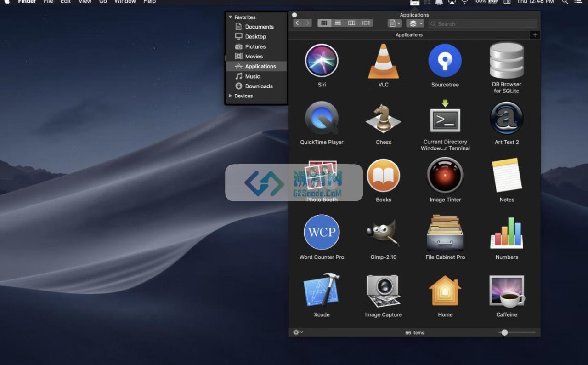This screenshot has width=588, height=365.
Task: Open the View menu
Action: (x=85, y=2)
